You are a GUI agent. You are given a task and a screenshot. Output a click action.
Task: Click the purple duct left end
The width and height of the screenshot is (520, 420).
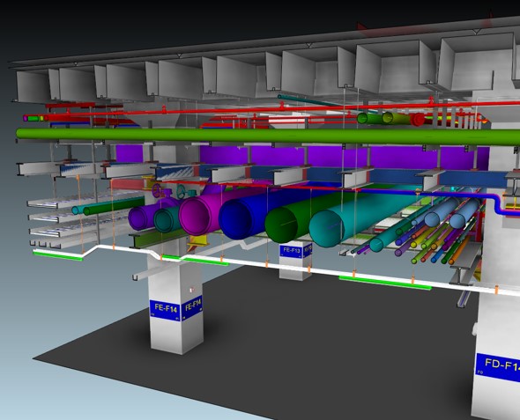pyautogui.click(x=138, y=218)
